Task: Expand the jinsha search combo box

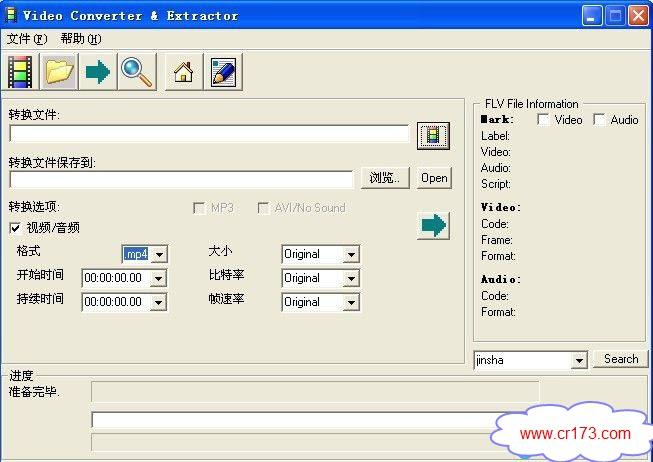Action: (x=579, y=360)
